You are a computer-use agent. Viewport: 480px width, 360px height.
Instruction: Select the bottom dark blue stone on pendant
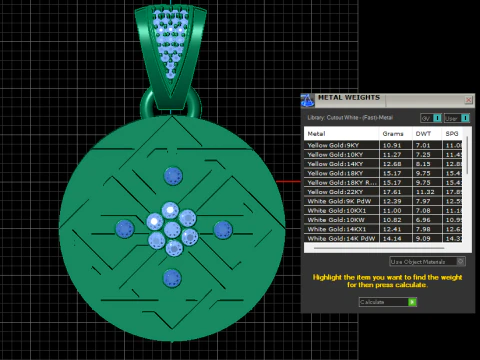[172, 278]
